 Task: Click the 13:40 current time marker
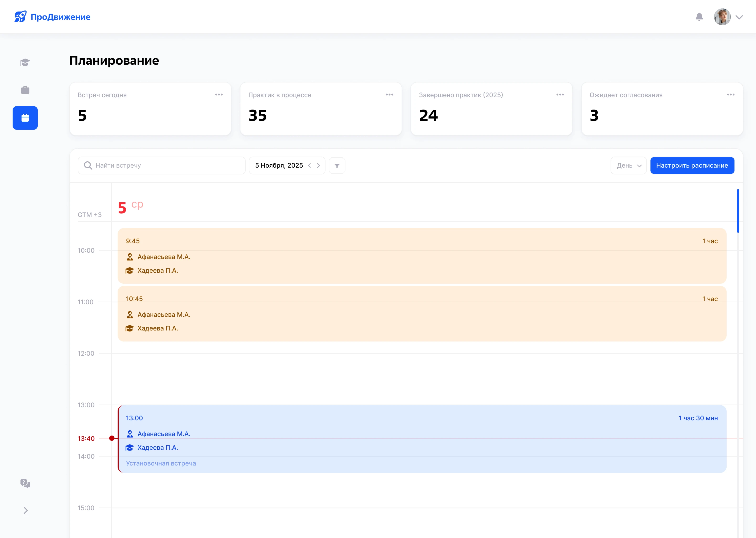pyautogui.click(x=112, y=438)
